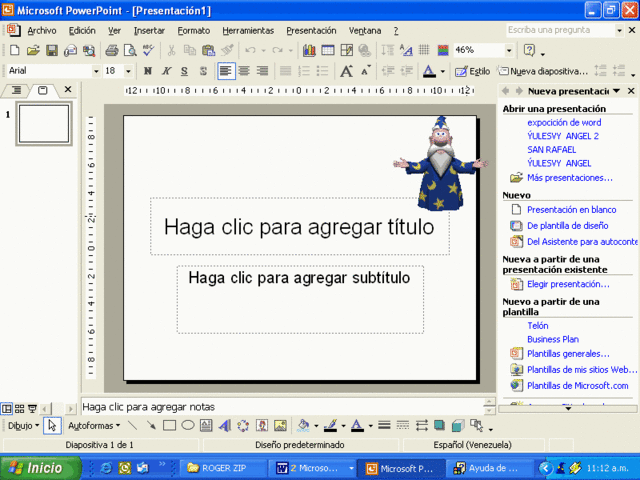Click the Cut scissors icon
Image resolution: width=640 pixels, height=480 pixels.
pos(171,50)
